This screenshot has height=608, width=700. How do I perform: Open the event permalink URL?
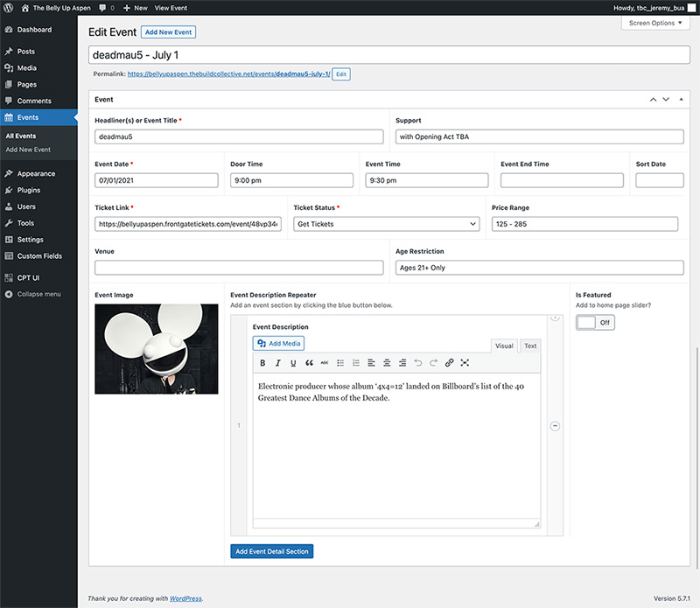click(x=228, y=74)
